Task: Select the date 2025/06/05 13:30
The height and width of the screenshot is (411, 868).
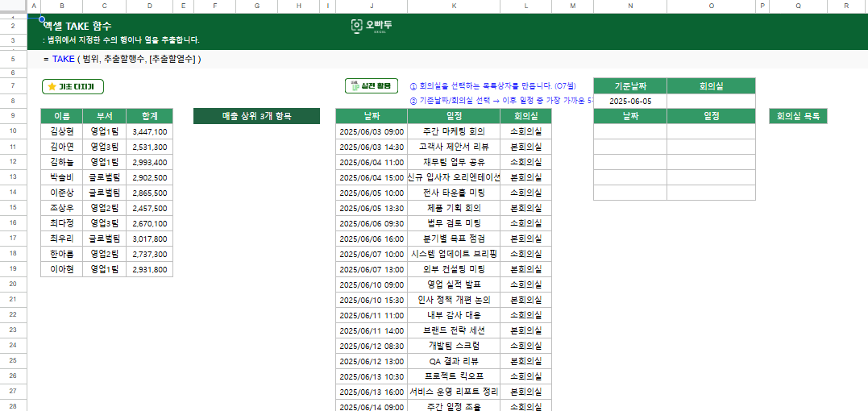Action: click(x=372, y=209)
